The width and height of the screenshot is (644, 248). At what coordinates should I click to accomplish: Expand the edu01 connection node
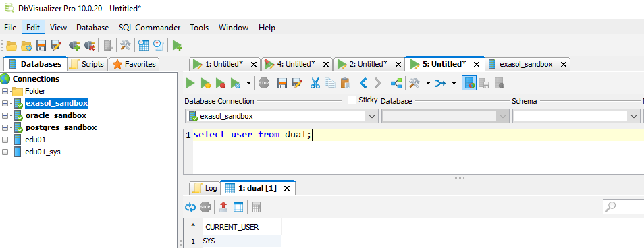[5, 139]
